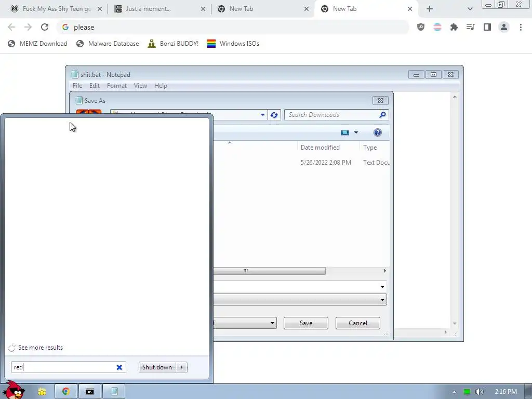Change view with the Save As views icon
The image size is (532, 399).
point(345,132)
